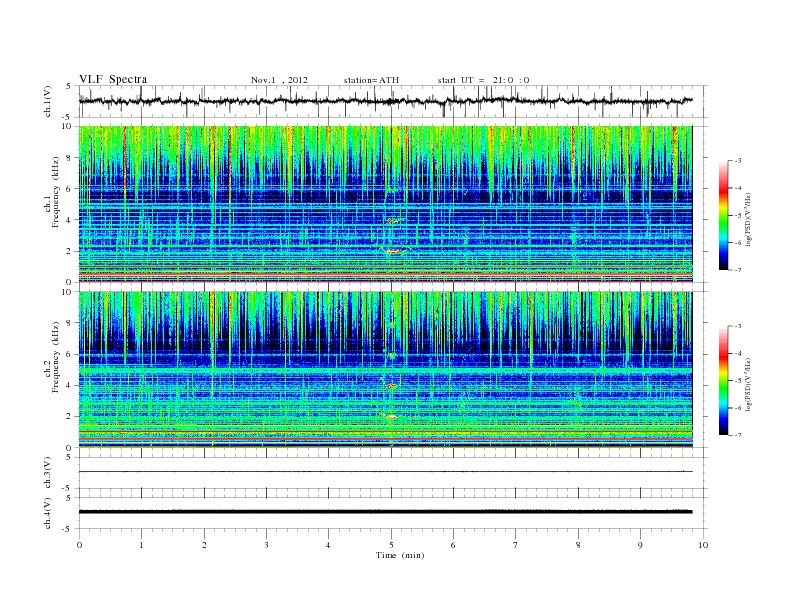Viewport: 792px width, 612px height.
Task: Click time tick label '3' on bottom axis
Action: click(x=266, y=545)
